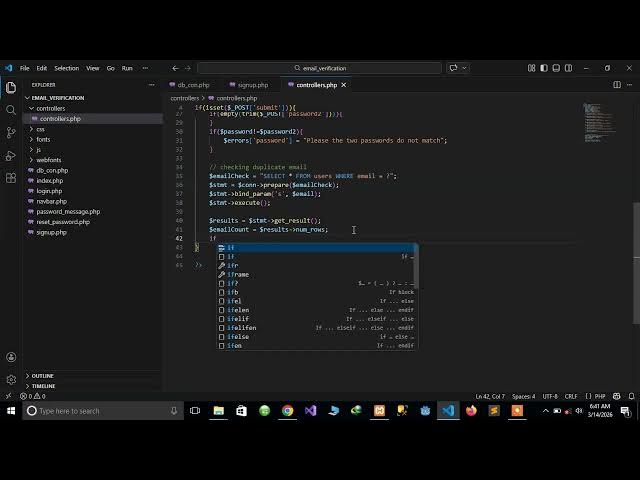The height and width of the screenshot is (480, 640).
Task: Click the Windows Start button
Action: tap(11, 411)
